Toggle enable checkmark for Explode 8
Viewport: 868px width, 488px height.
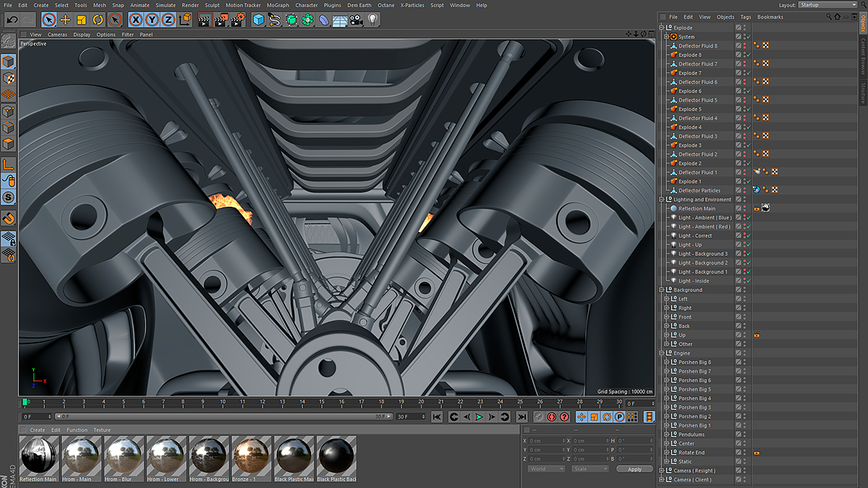point(749,55)
